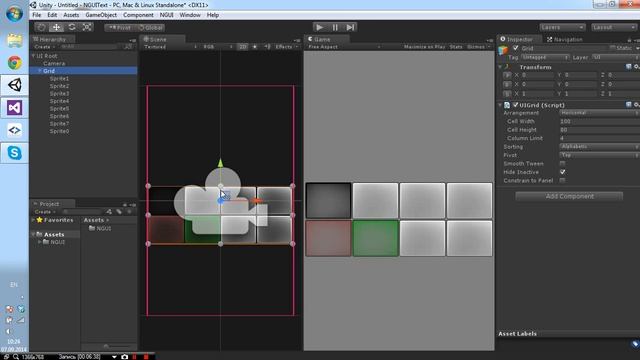Screen dimensions: 640x360
Task: Open the Layers dropdown
Action: click(x=562, y=27)
